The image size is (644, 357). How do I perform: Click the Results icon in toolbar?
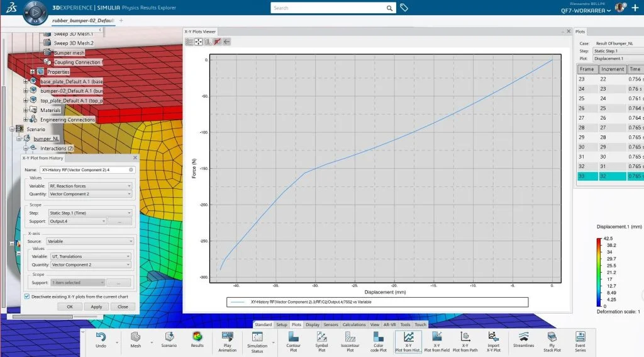[197, 339]
